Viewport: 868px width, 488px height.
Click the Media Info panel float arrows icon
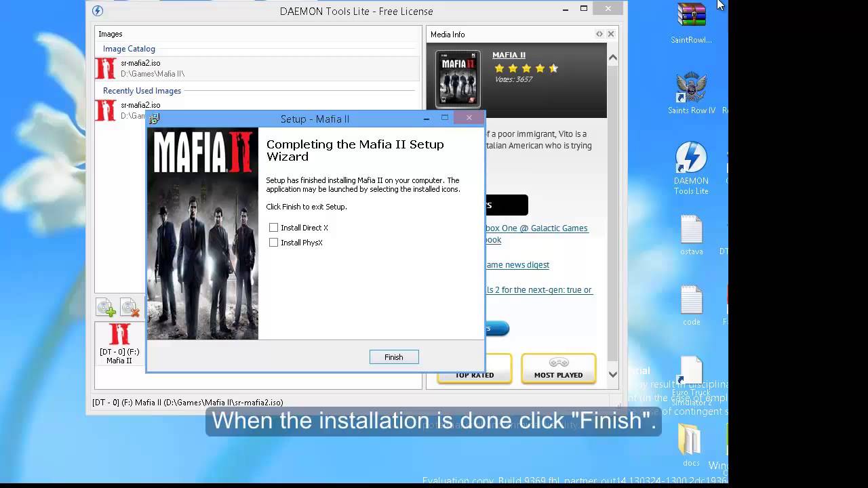pos(599,34)
